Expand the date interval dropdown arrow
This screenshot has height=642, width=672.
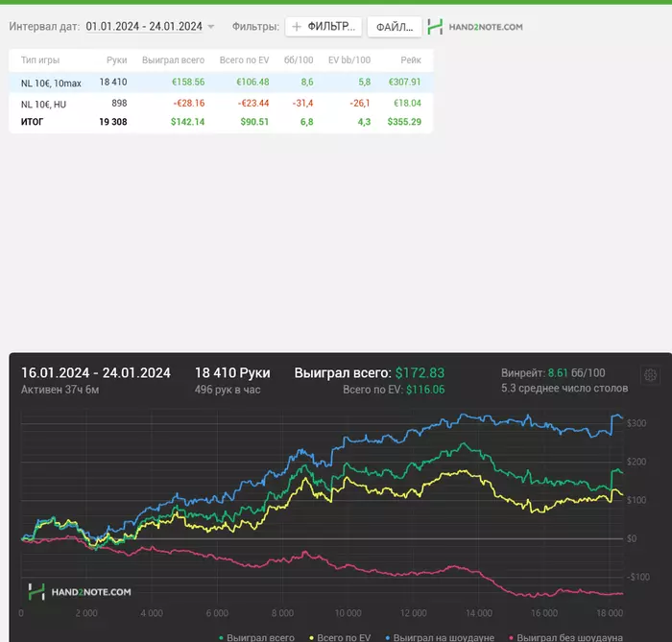click(211, 27)
